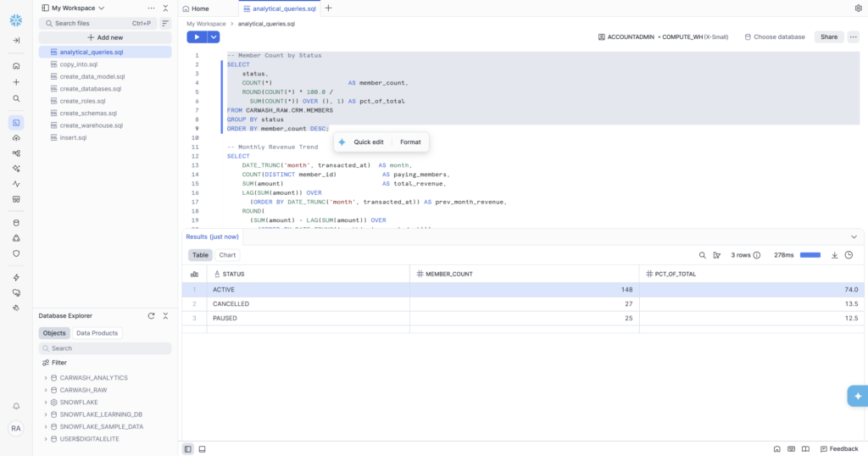Open the Home tab
Image resolution: width=868 pixels, height=456 pixels.
tap(196, 8)
